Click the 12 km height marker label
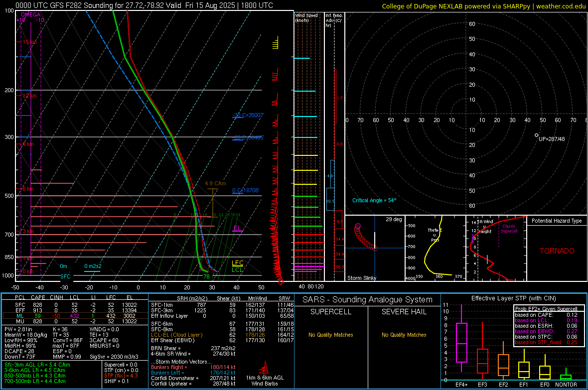This screenshot has width=588, height=390. 29,96
